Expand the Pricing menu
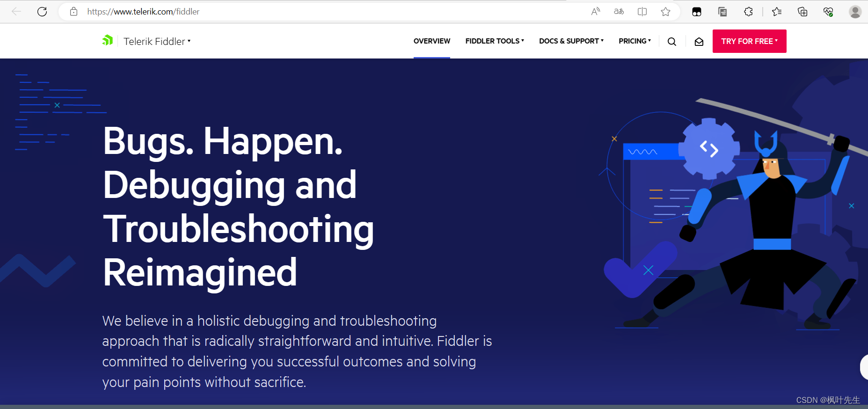The image size is (868, 409). point(635,41)
